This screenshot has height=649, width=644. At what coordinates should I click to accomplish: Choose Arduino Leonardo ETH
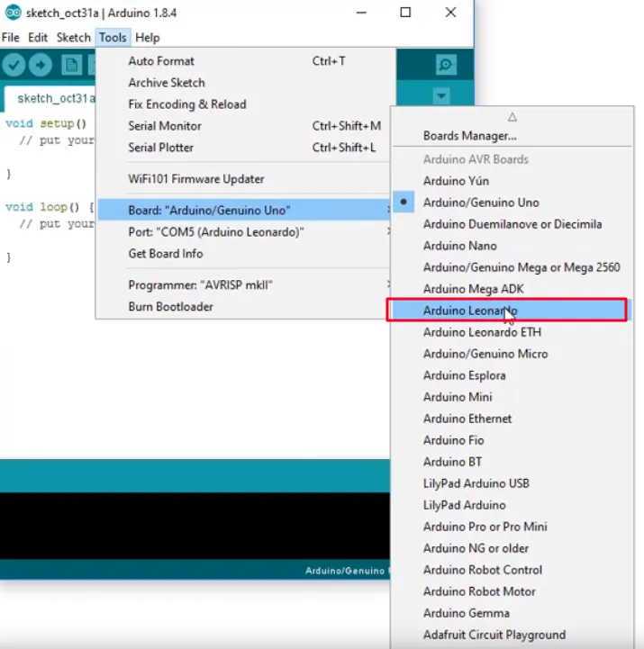[512, 332]
